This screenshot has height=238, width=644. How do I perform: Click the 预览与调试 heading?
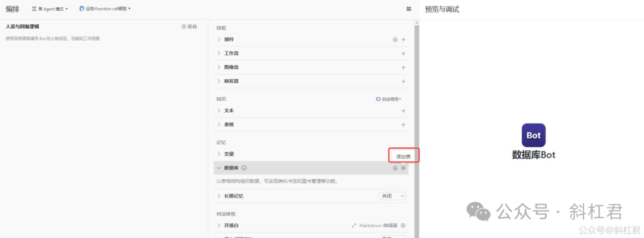[442, 10]
